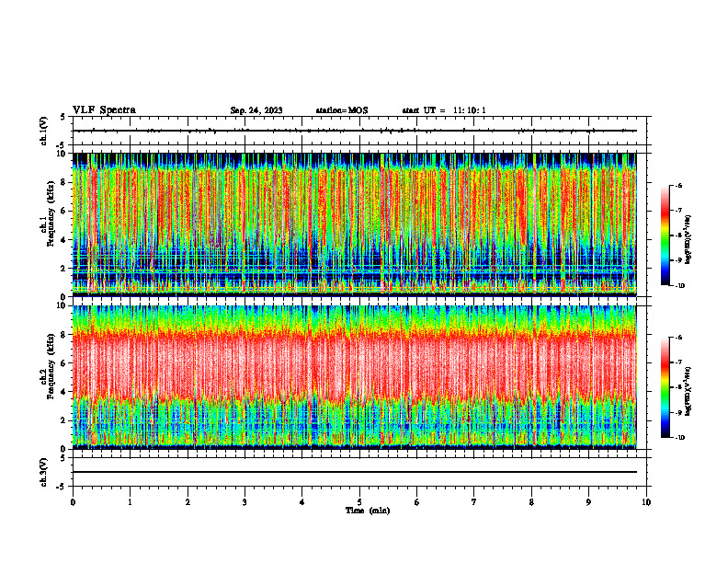The height and width of the screenshot is (563, 728).
Task: Click the '-10' label on ch.2 color bar
Action: click(x=680, y=438)
